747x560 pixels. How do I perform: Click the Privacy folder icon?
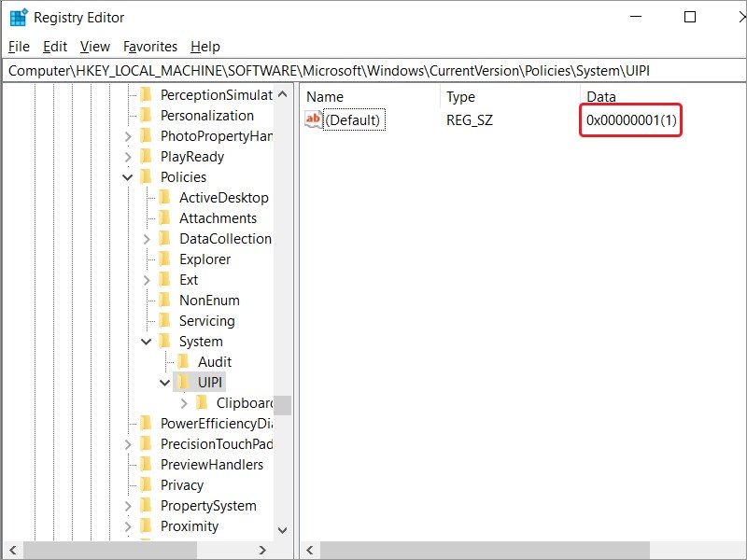pos(147,484)
